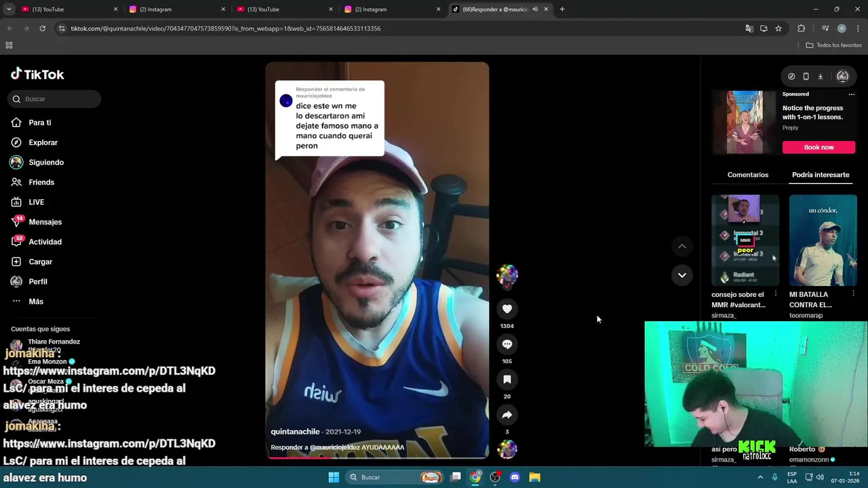Open the Preply sponsored ad thumbnail
The image size is (868, 488).
[x=745, y=122]
